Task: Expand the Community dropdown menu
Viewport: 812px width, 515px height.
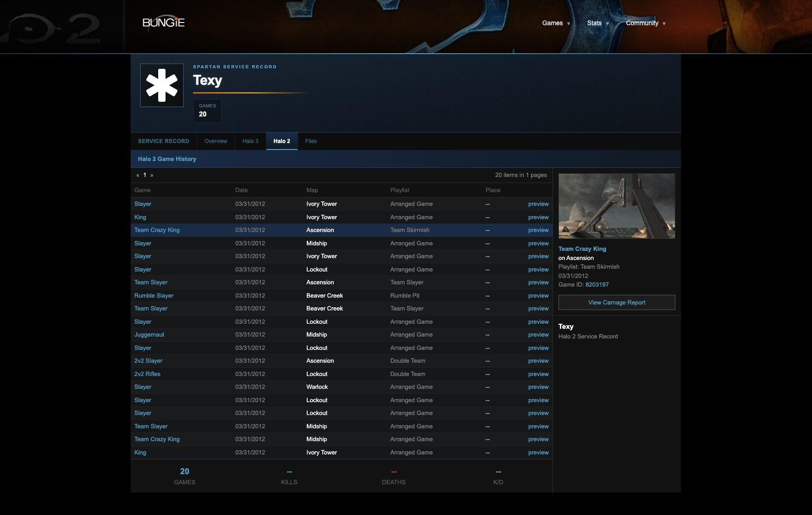Action: [x=646, y=23]
